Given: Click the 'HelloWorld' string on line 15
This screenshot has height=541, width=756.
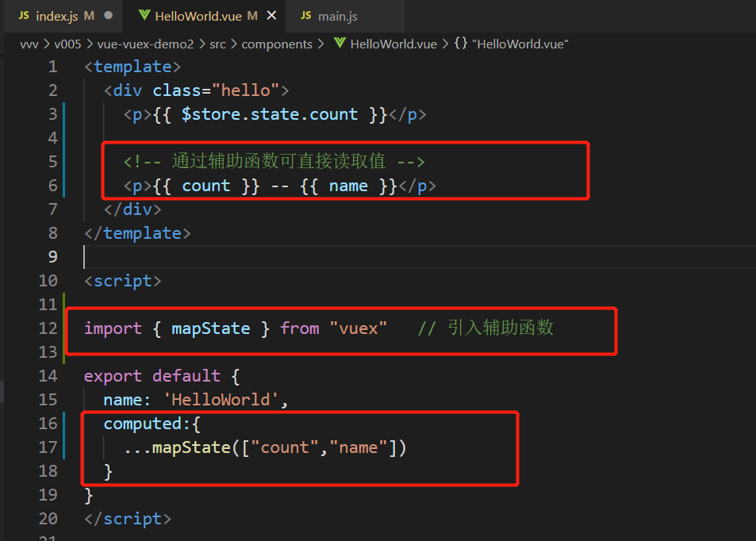Looking at the screenshot, I should coord(221,399).
